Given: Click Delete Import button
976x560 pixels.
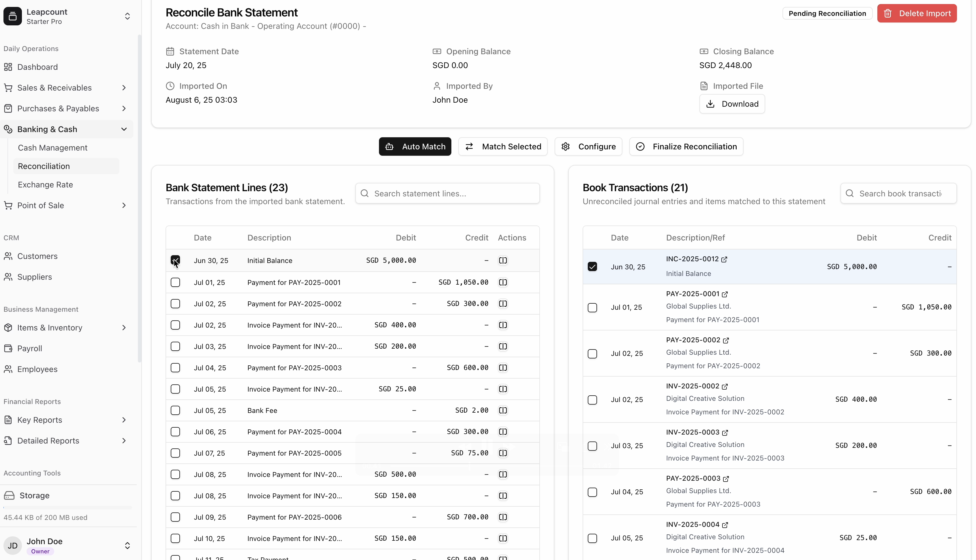Looking at the screenshot, I should (917, 13).
